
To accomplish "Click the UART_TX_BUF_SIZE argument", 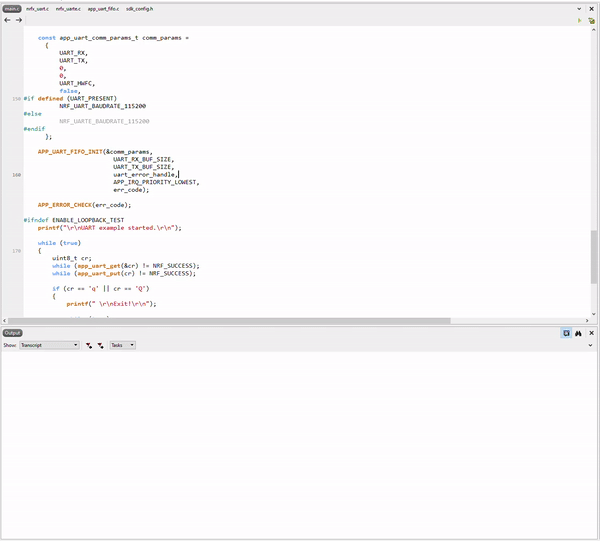I will [x=143, y=167].
